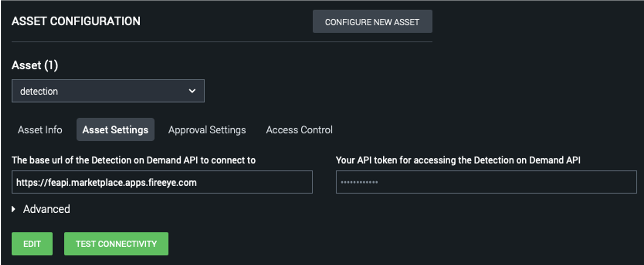Click the base url field label
Viewport: 644px width, 265px height.
134,160
